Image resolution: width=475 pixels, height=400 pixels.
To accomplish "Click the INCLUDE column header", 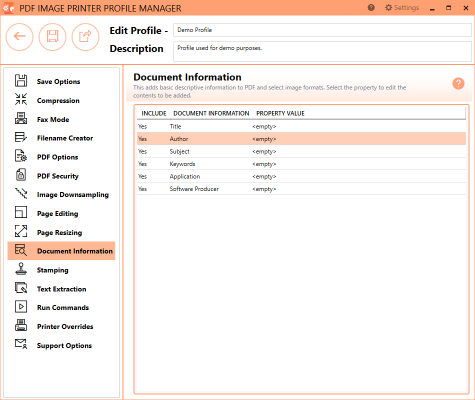I will [154, 113].
